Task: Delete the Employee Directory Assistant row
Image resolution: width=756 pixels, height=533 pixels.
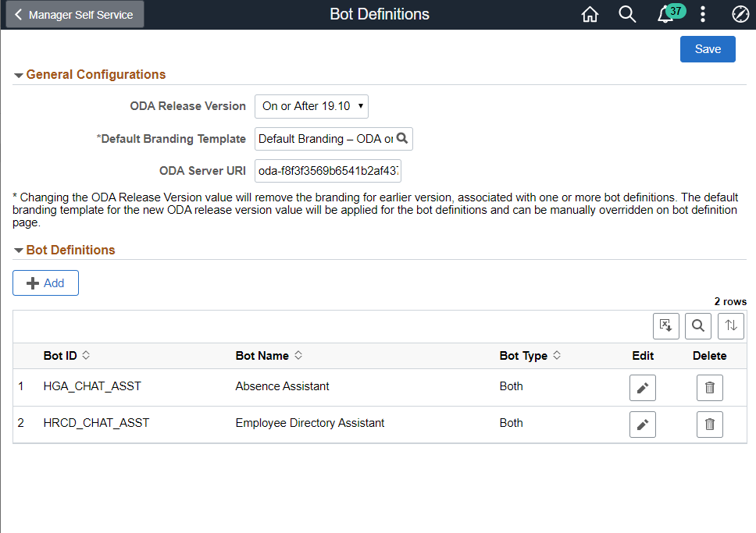Action: coord(710,424)
